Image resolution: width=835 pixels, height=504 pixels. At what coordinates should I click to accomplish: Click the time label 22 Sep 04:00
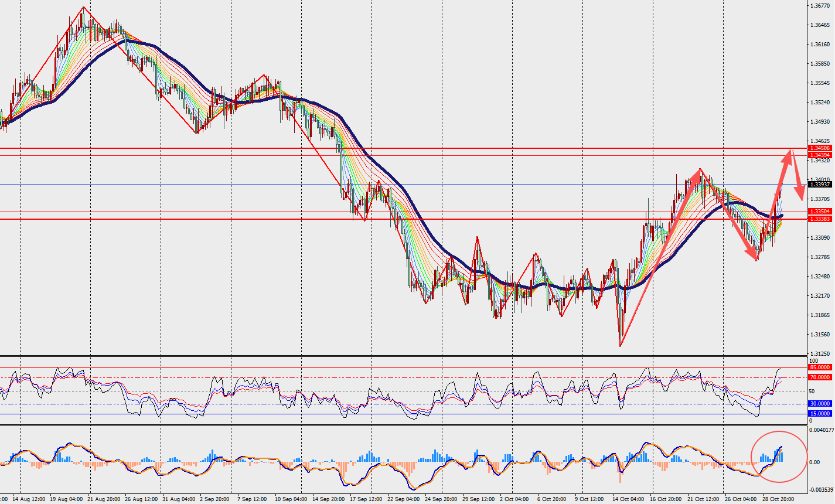click(x=404, y=499)
